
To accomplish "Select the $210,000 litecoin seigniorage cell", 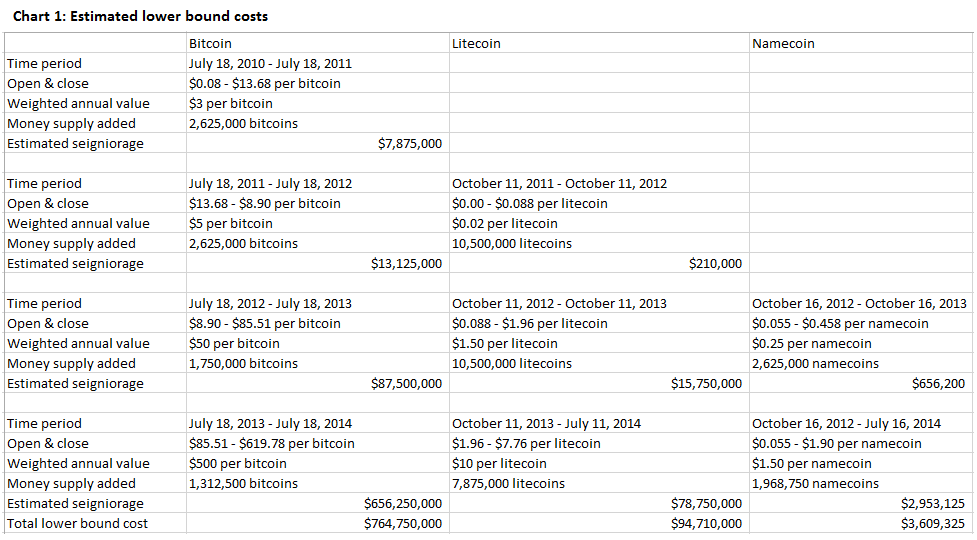I will pyautogui.click(x=715, y=264).
